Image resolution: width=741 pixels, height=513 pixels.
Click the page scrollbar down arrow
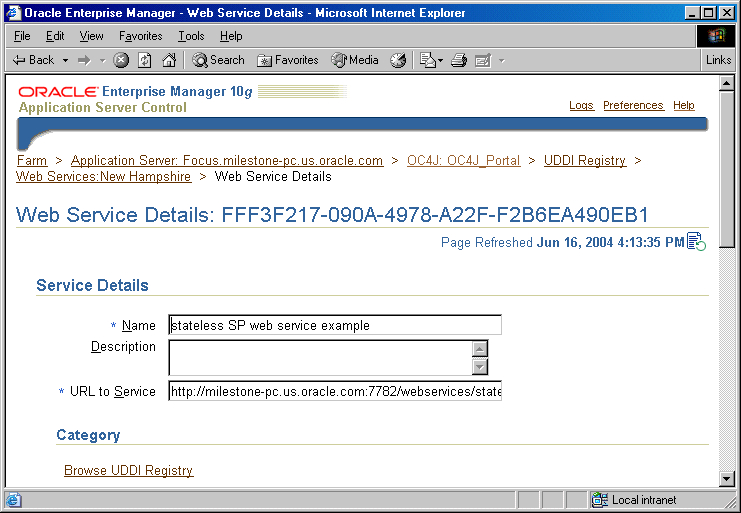click(726, 479)
